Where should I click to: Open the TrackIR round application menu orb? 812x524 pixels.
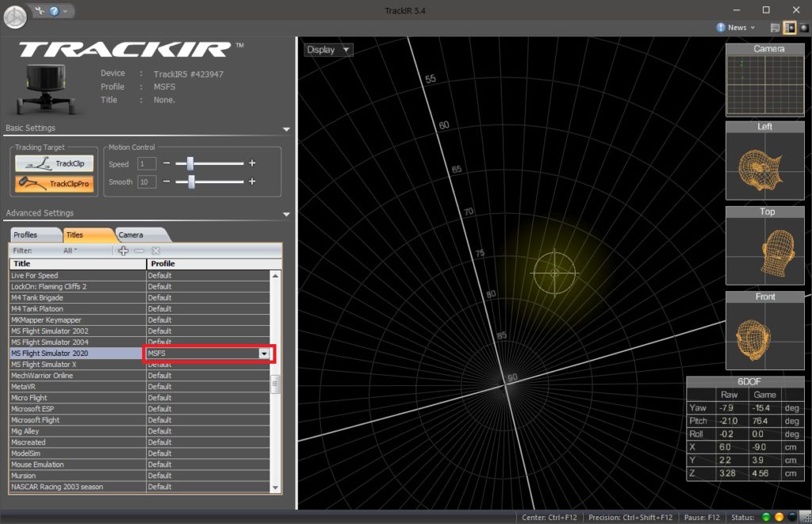click(15, 17)
